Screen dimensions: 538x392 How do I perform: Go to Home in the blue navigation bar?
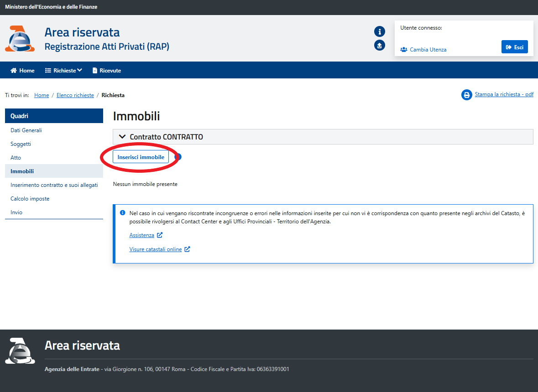pos(23,71)
